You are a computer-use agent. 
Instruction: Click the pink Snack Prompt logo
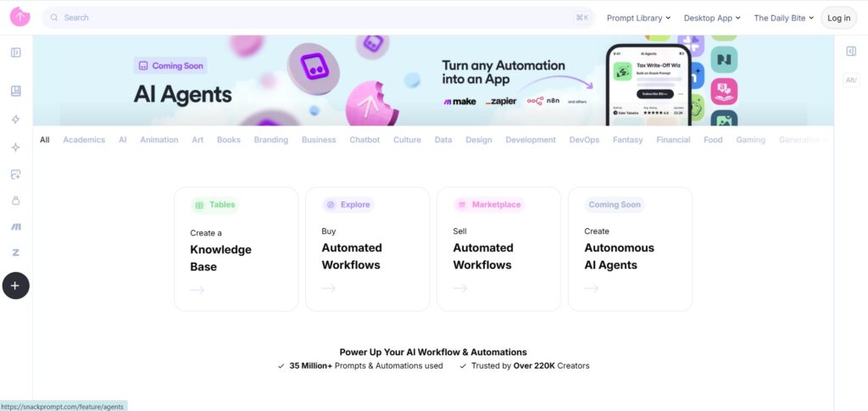pos(19,17)
